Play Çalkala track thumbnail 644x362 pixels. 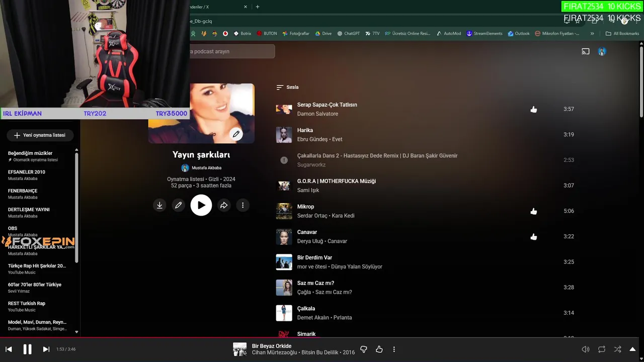click(x=284, y=313)
